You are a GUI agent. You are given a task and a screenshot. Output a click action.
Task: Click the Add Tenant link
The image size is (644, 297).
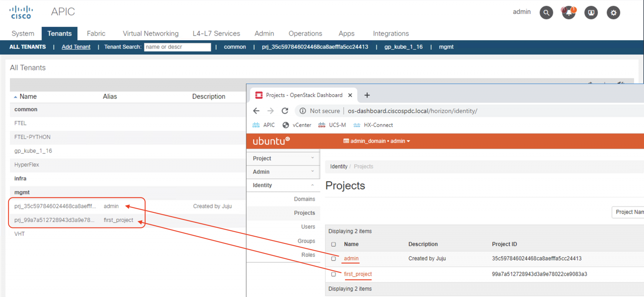[76, 47]
